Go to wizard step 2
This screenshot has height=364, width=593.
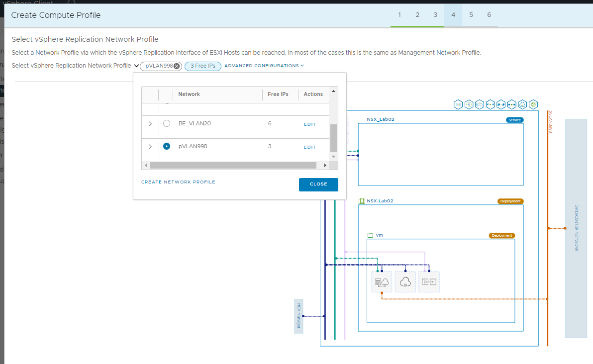click(x=417, y=15)
